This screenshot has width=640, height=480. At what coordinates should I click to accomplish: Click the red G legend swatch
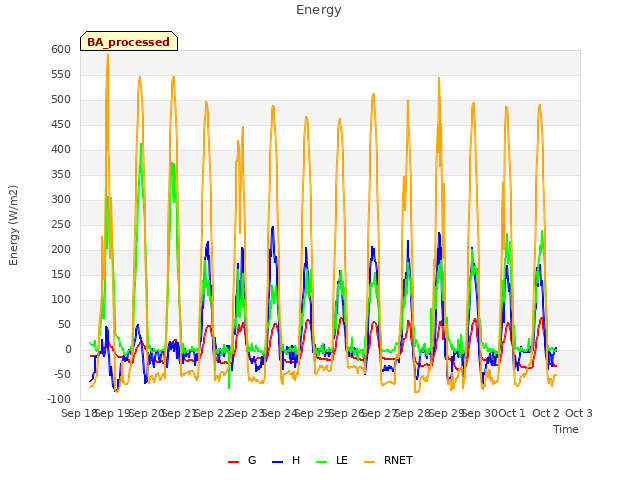(233, 462)
